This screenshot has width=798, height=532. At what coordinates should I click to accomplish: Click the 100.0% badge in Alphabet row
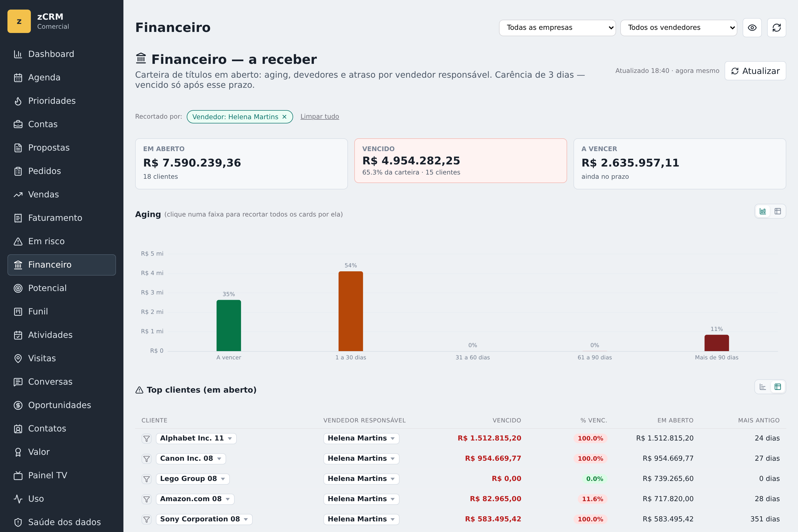pyautogui.click(x=590, y=438)
